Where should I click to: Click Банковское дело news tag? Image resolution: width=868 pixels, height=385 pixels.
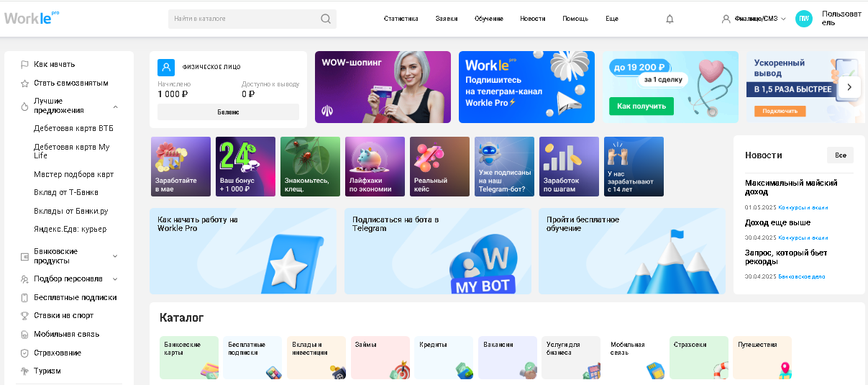802,277
